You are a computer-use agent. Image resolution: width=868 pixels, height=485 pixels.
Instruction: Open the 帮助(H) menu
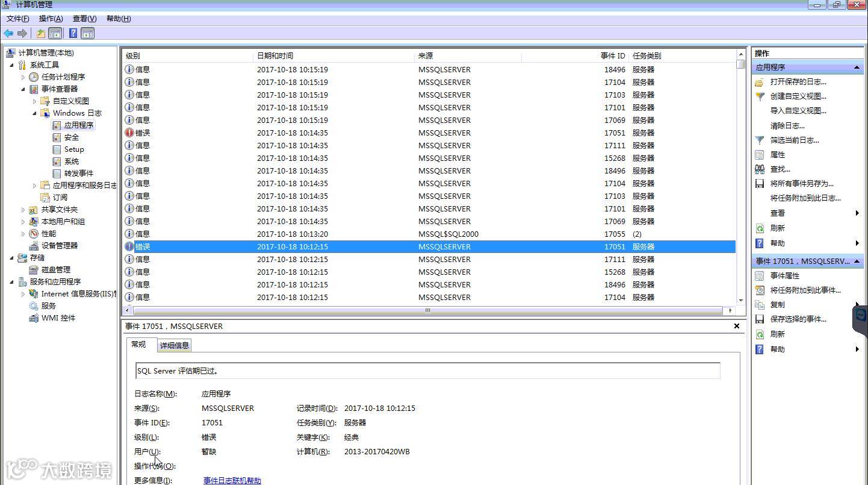pyautogui.click(x=119, y=19)
